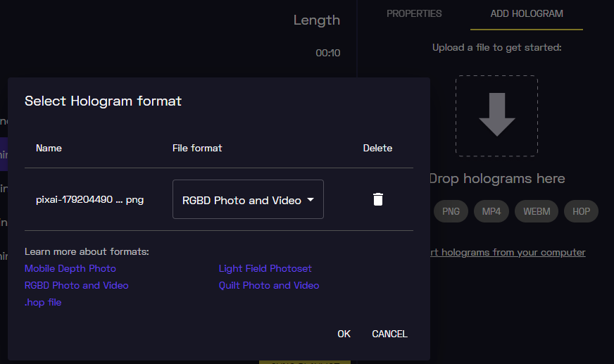This screenshot has height=364, width=614.
Task: Click the Learn more about formats label
Action: 87,251
